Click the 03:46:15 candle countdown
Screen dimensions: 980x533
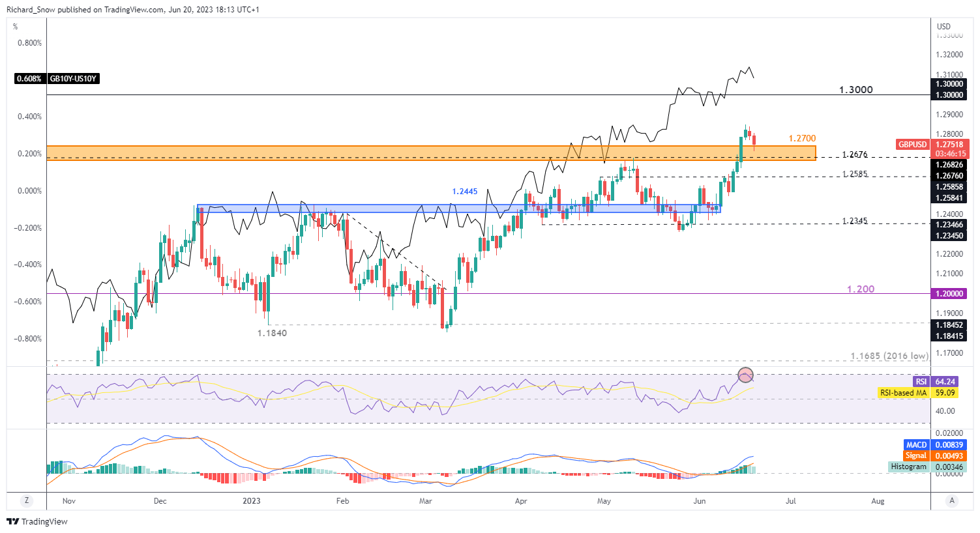tap(949, 154)
